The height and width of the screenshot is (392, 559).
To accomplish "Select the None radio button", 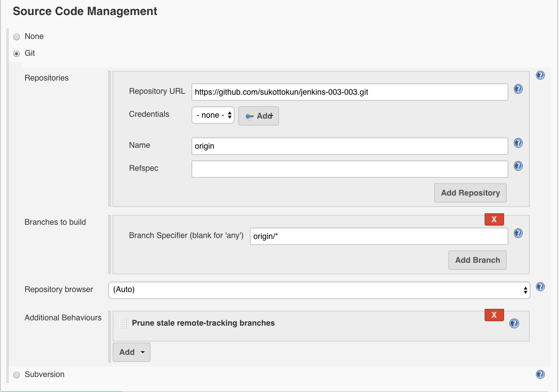I will (x=17, y=37).
